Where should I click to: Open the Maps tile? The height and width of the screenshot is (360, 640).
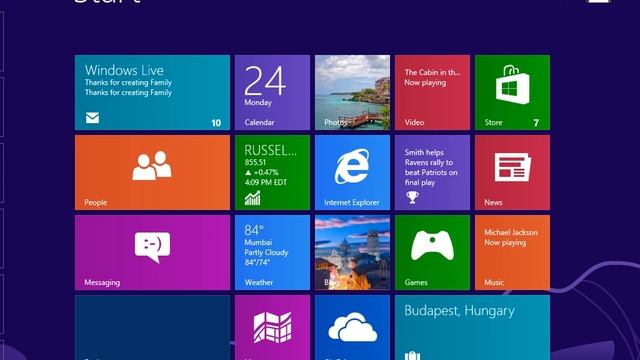coord(272,328)
